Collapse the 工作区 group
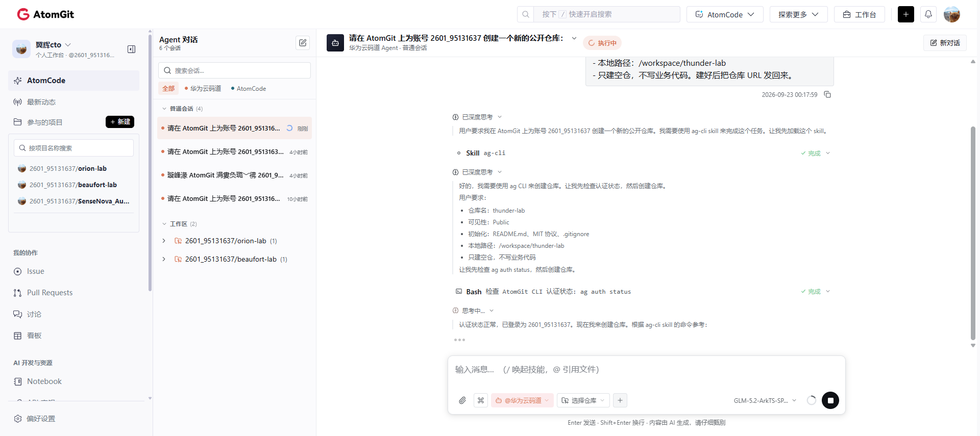980x436 pixels. [164, 224]
